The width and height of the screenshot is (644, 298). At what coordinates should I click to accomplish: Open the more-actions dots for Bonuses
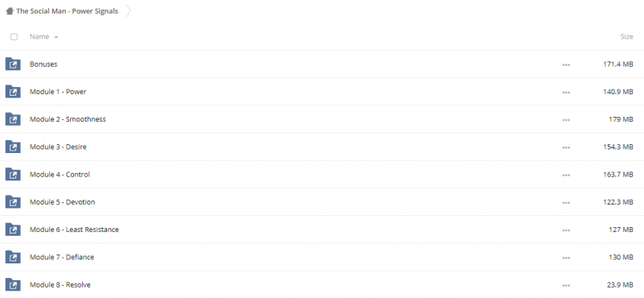point(566,64)
